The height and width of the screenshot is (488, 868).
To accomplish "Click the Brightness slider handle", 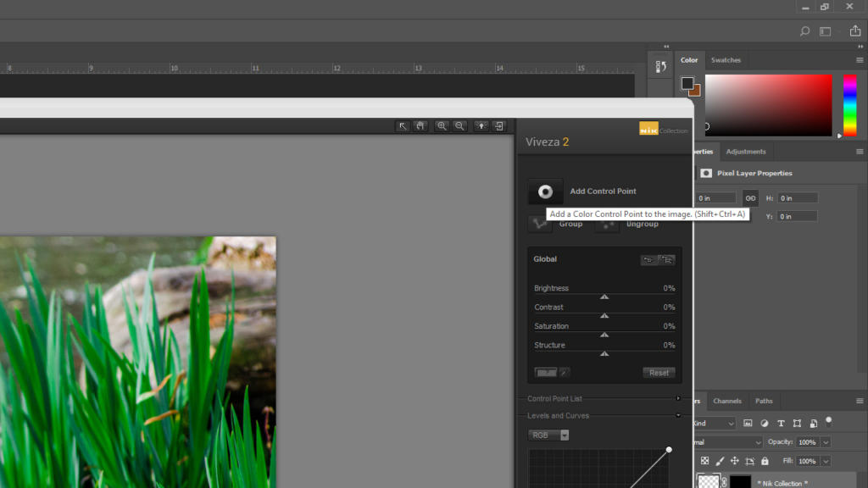I will tap(604, 297).
